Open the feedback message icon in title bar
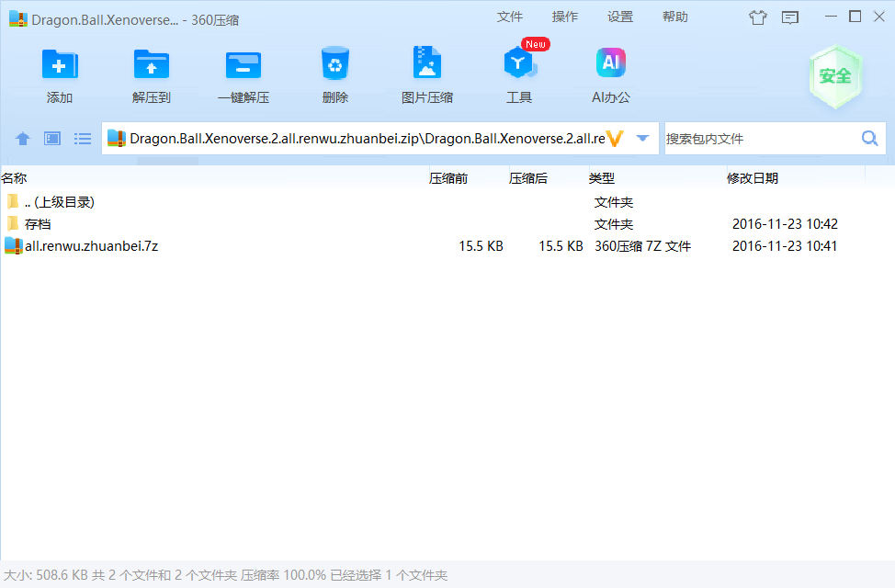 click(790, 17)
